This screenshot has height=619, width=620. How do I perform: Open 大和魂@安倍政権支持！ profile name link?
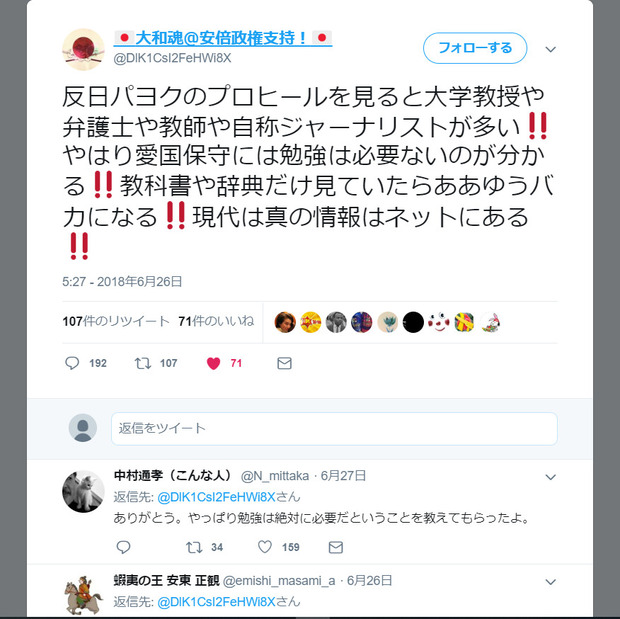223,38
